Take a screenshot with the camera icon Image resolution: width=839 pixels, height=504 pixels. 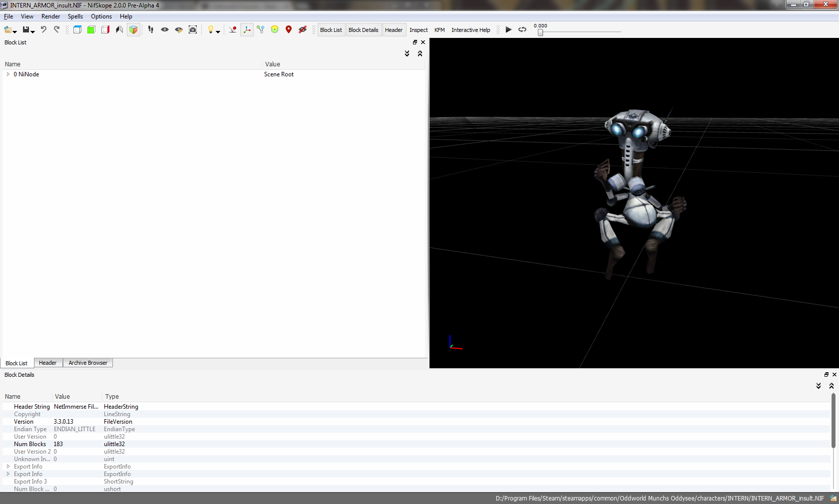193,30
